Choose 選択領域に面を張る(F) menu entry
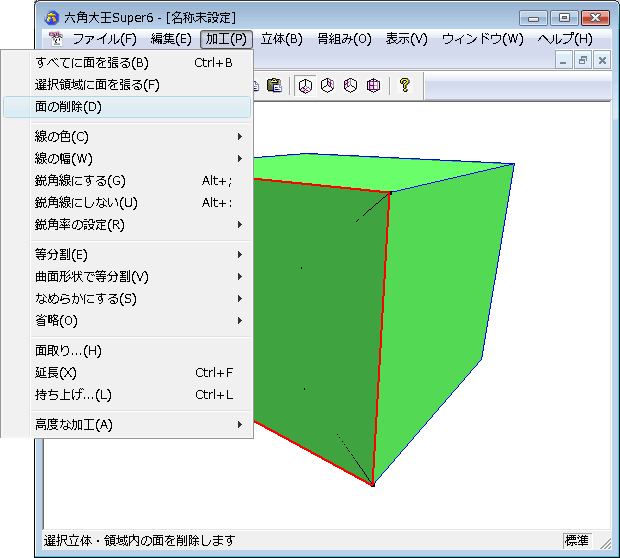 tap(127, 85)
